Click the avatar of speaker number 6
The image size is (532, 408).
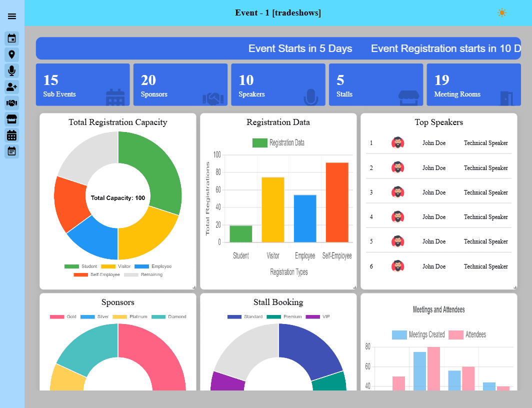(x=397, y=266)
